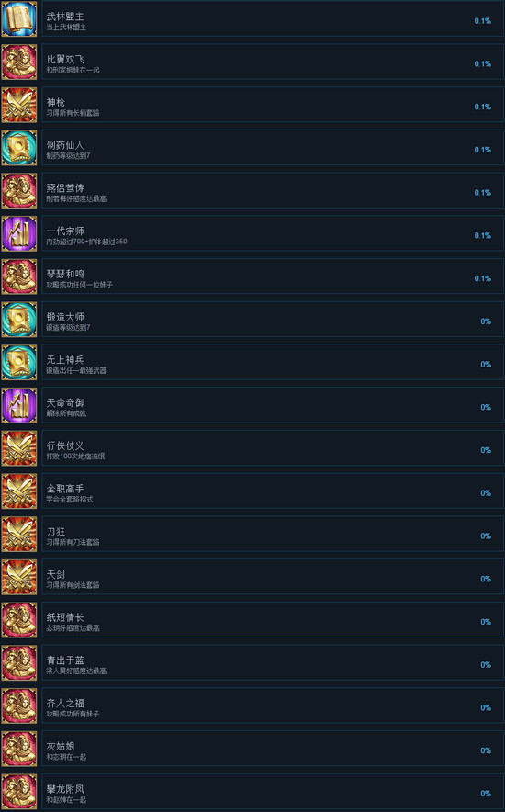Click the 一代宗师 purple stats icon
The width and height of the screenshot is (505, 812).
click(19, 234)
